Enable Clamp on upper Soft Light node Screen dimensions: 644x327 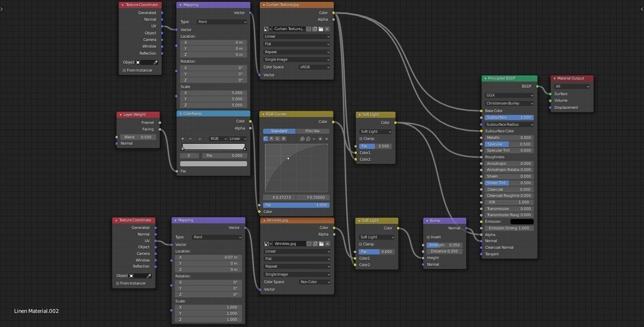361,139
